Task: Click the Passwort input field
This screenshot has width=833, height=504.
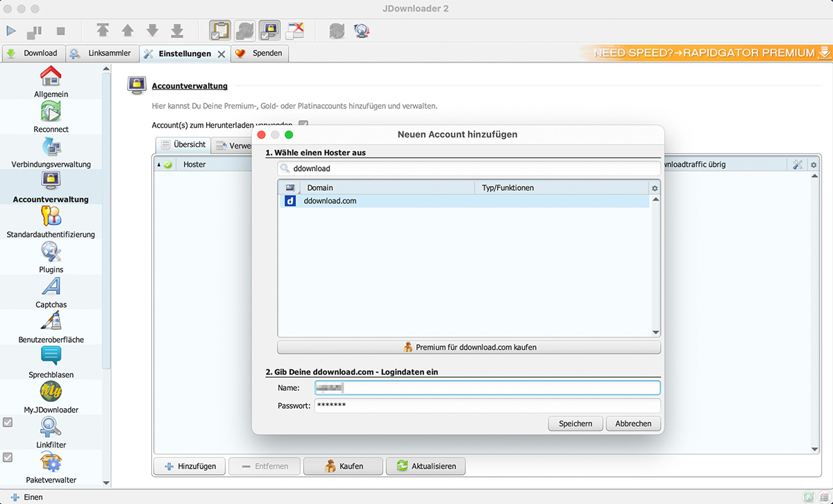Action: [487, 405]
